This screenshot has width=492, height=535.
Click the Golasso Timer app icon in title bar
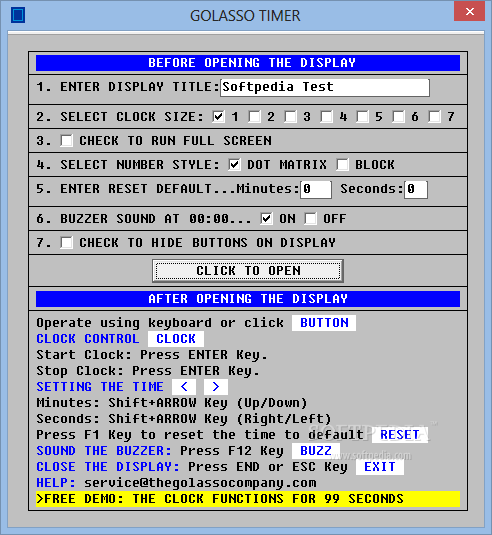18,15
